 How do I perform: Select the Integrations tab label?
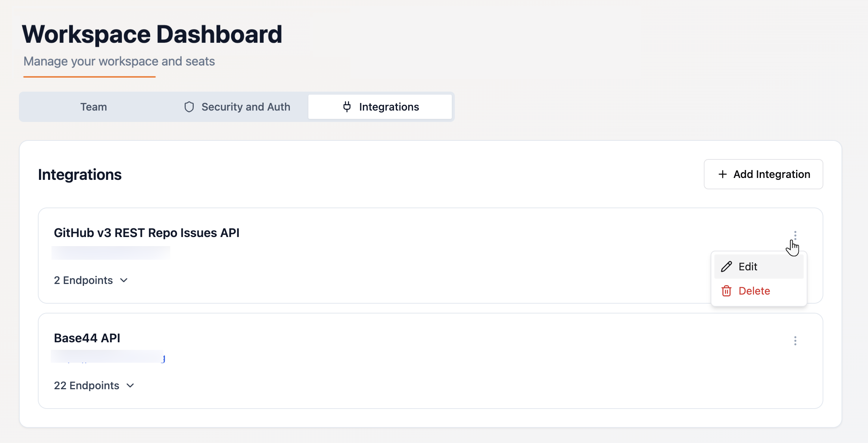389,107
